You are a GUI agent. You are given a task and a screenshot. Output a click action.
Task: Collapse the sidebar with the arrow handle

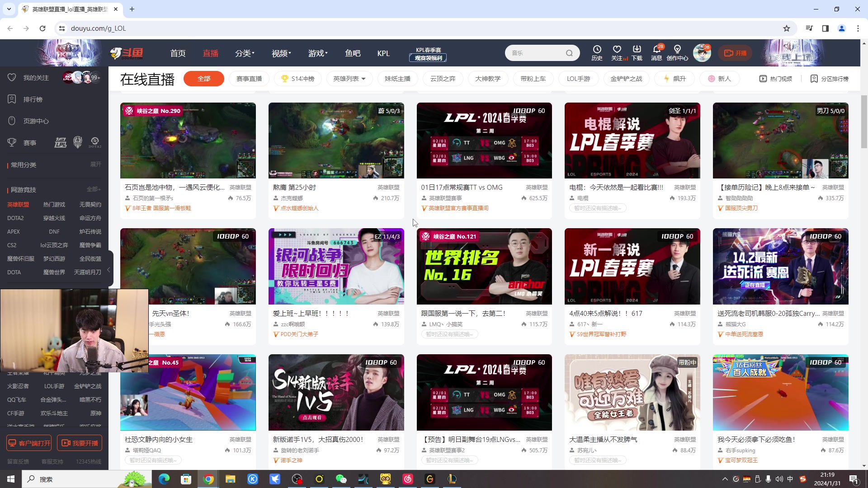pyautogui.click(x=108, y=270)
